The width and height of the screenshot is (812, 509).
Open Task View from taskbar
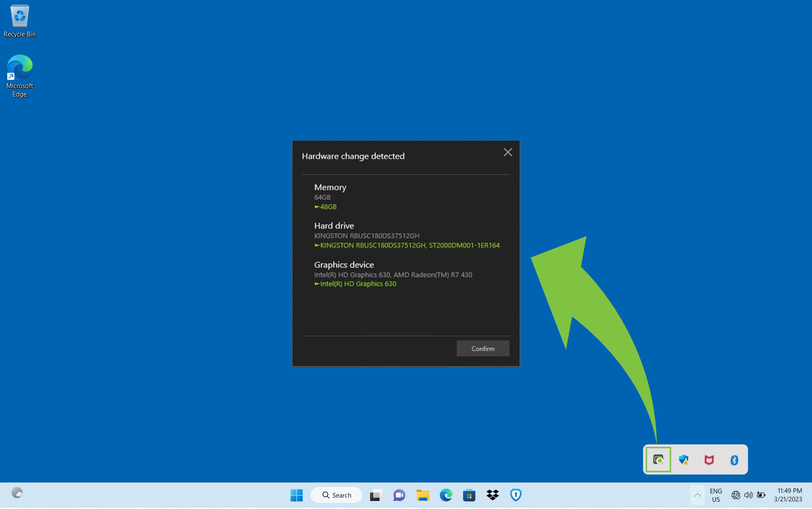coord(376,495)
